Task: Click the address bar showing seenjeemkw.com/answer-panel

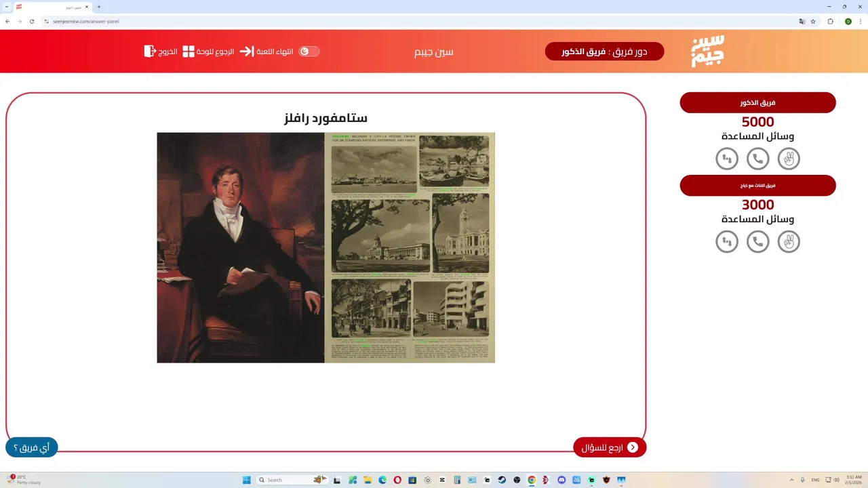Action: (420, 21)
